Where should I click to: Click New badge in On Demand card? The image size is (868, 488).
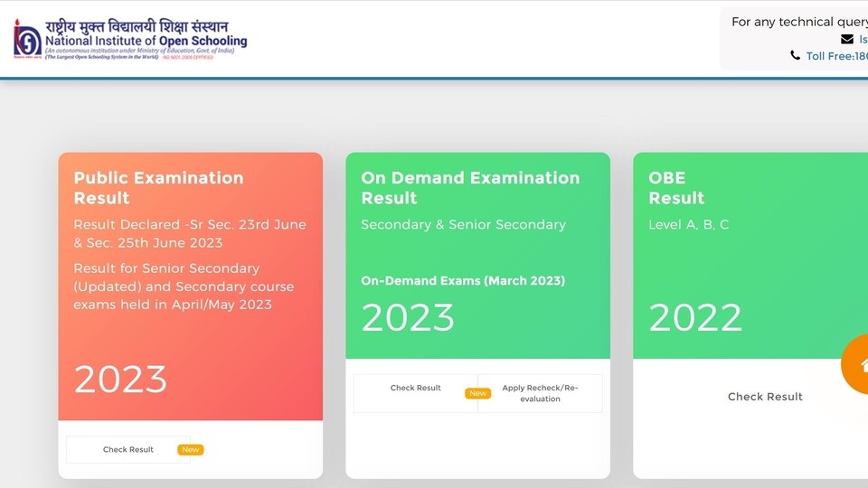(x=477, y=393)
